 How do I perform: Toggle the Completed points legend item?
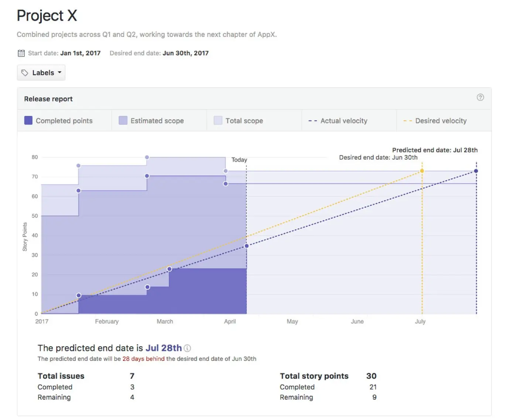point(58,121)
